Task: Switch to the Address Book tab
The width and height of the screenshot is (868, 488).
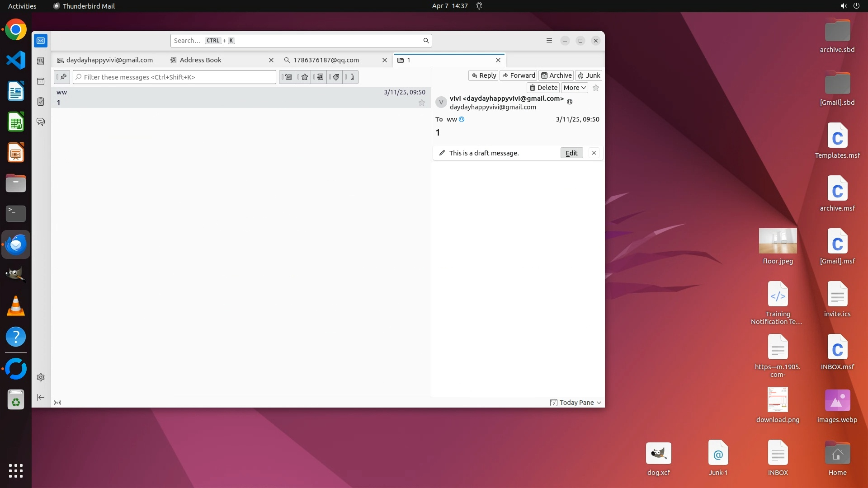Action: [x=201, y=60]
